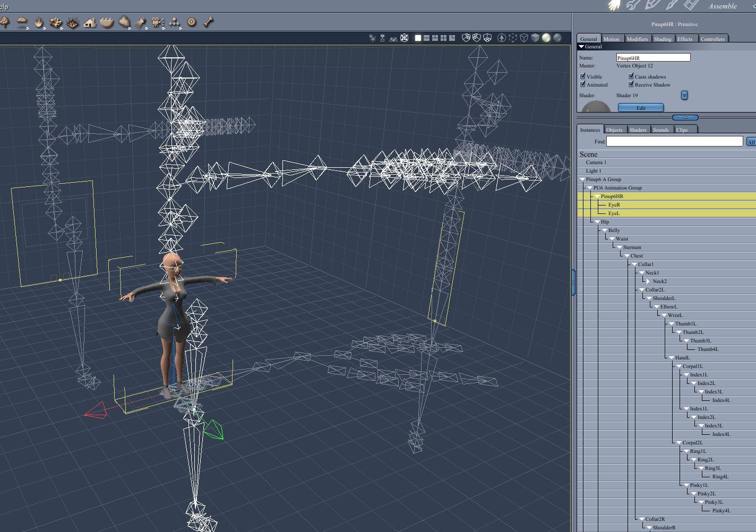Uncheck the Visible checkbox

point(583,76)
